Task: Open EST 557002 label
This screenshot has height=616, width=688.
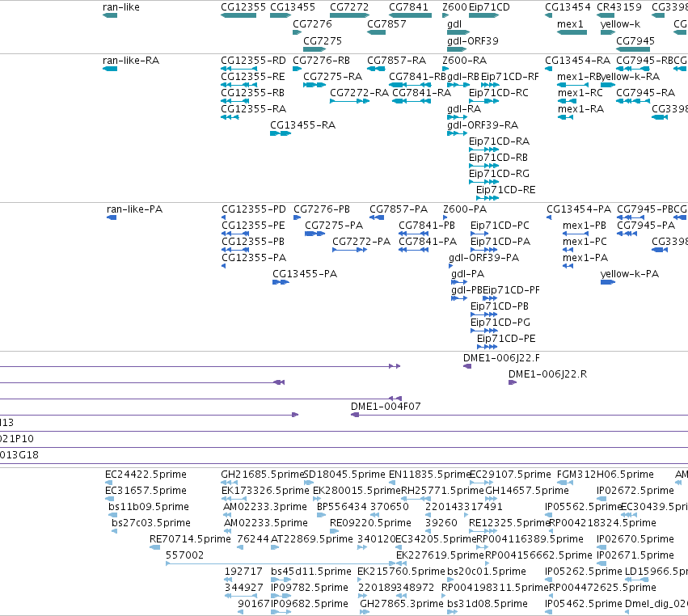Action: point(184,555)
